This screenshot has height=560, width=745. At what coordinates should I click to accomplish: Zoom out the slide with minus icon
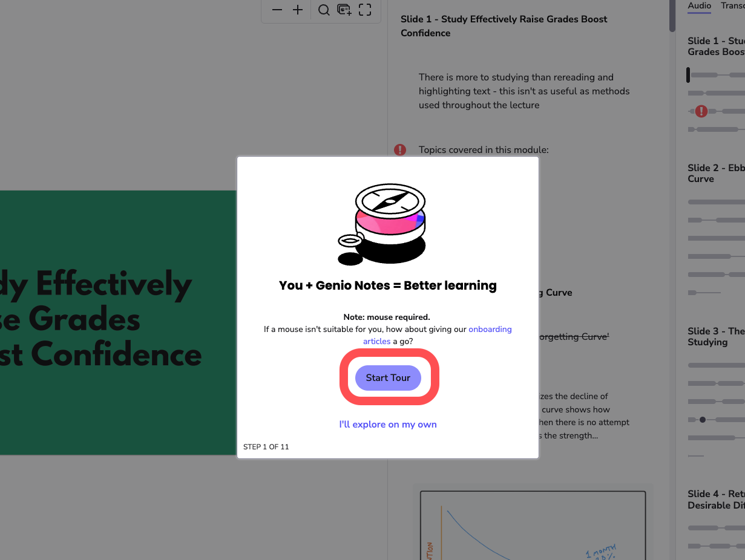point(277,10)
